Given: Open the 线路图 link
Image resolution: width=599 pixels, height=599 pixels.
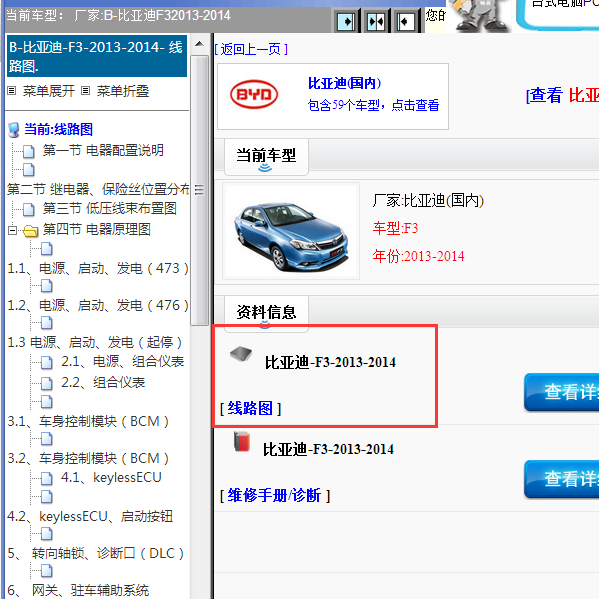Looking at the screenshot, I should point(250,408).
